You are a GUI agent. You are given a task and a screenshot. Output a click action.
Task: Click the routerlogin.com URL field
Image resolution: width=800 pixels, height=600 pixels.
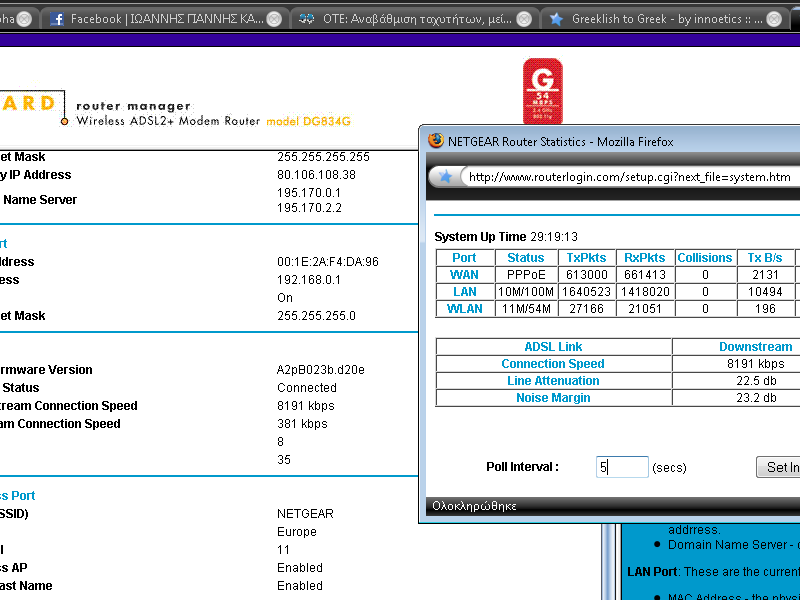[x=633, y=177]
